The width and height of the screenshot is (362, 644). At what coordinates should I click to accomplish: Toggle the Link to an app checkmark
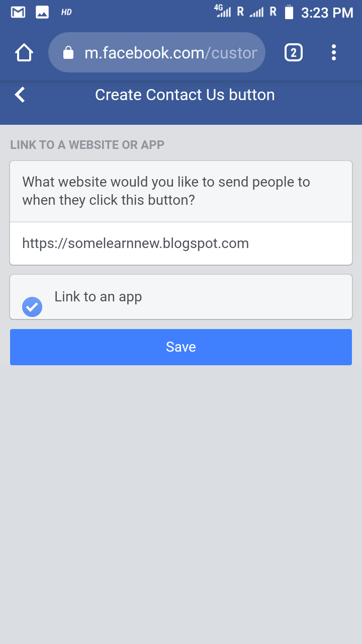coord(32,307)
